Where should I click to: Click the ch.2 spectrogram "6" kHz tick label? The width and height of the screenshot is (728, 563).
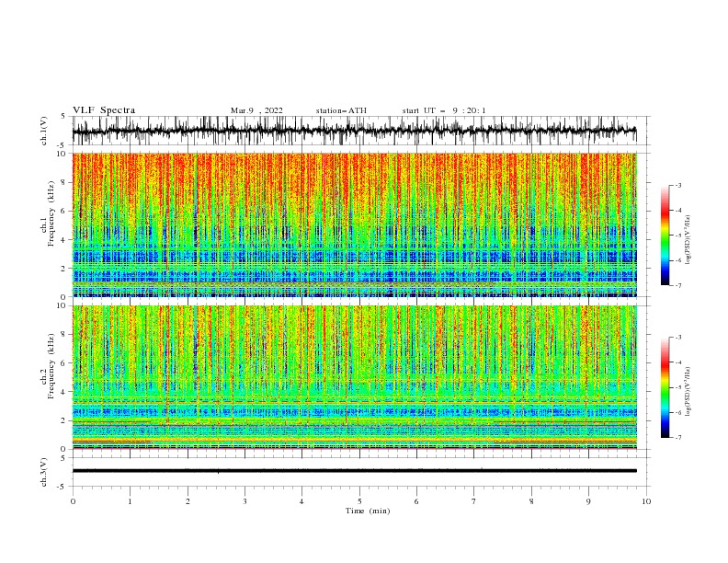(x=63, y=363)
